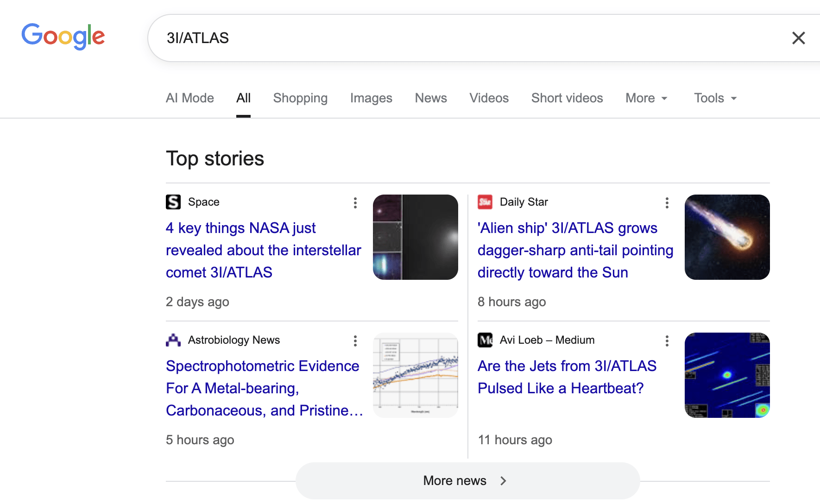Click the '2 days ago' timestamp
This screenshot has width=820, height=504.
click(x=197, y=302)
